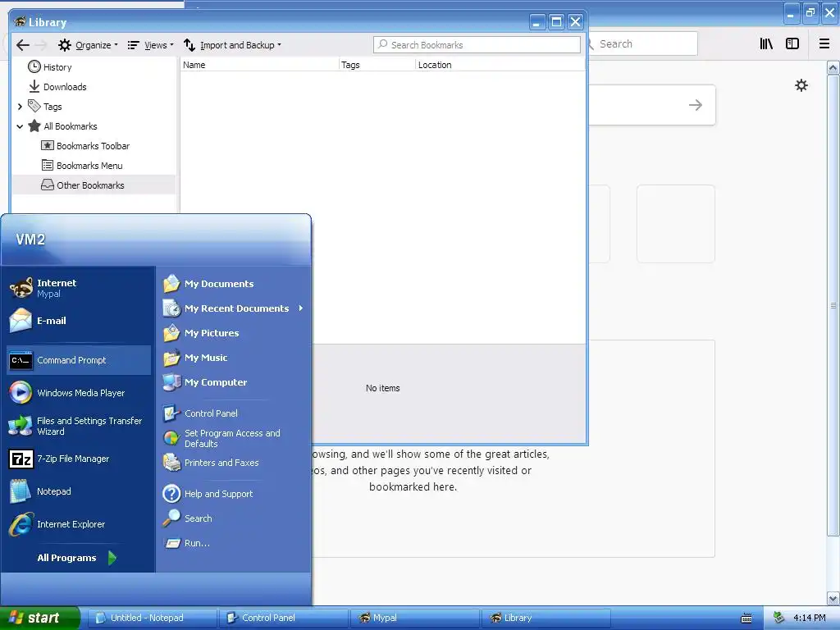Expand the Tags tree node
840x630 pixels.
(20, 107)
